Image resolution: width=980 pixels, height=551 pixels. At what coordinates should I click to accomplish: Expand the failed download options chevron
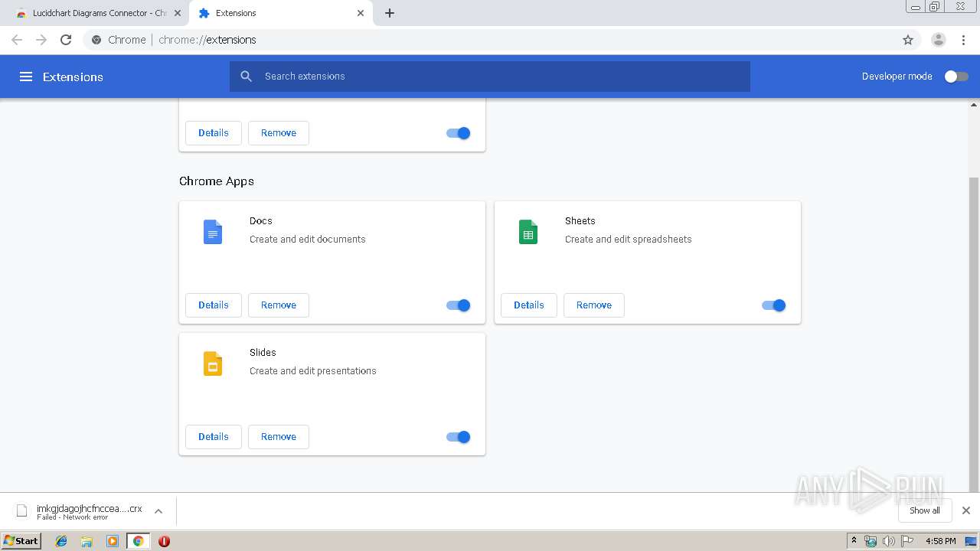(x=158, y=510)
